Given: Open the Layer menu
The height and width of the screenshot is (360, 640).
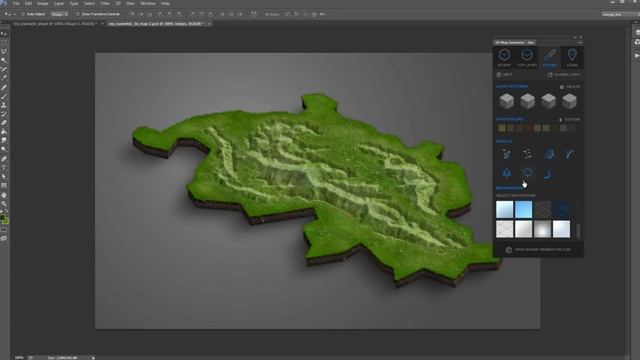Looking at the screenshot, I should point(59,3).
